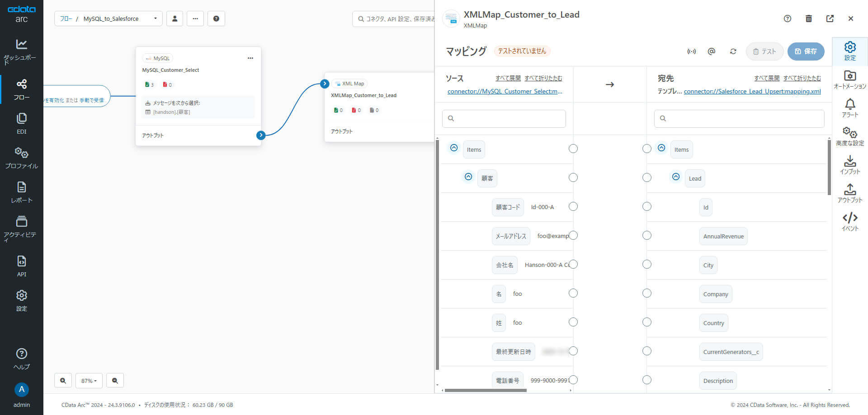Collapse the source 顧客 node
868x415 pixels.
pyautogui.click(x=468, y=177)
